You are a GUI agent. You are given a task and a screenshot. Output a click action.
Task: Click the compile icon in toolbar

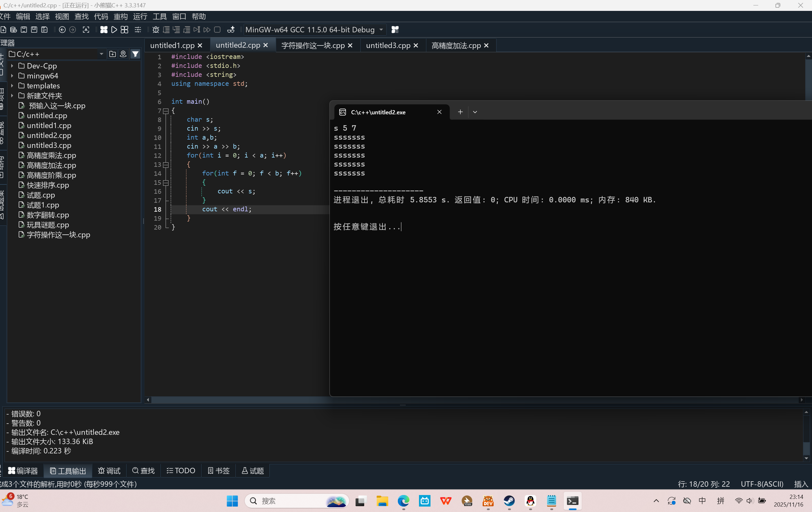[x=104, y=30]
